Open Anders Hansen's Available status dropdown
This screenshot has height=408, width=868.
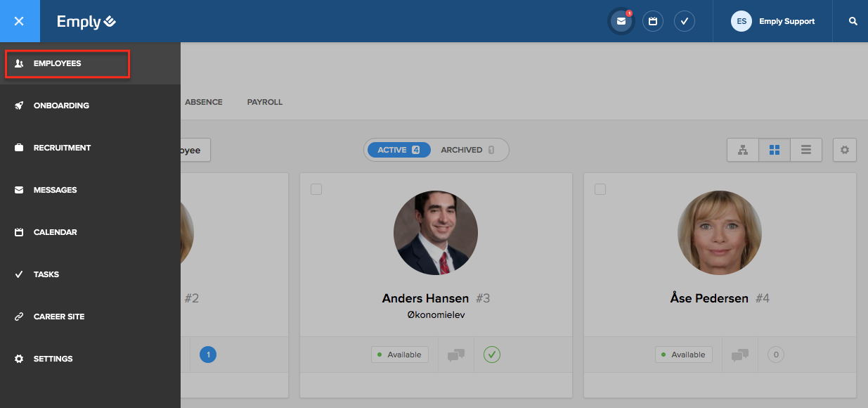pyautogui.click(x=400, y=355)
